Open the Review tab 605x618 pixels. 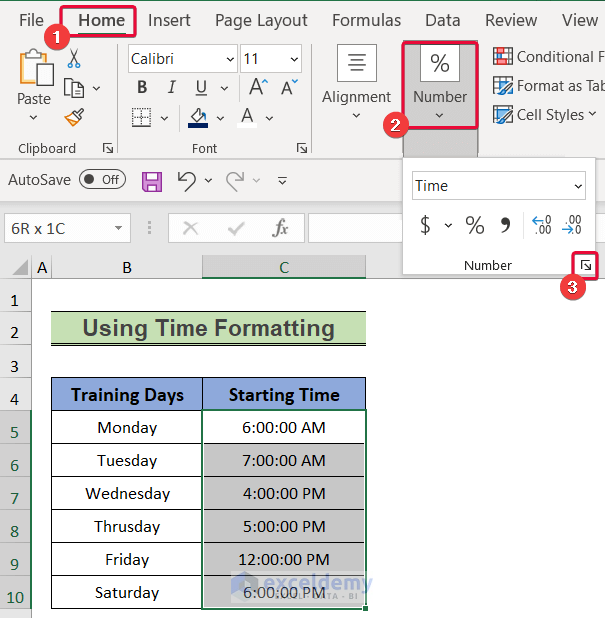[x=511, y=20]
